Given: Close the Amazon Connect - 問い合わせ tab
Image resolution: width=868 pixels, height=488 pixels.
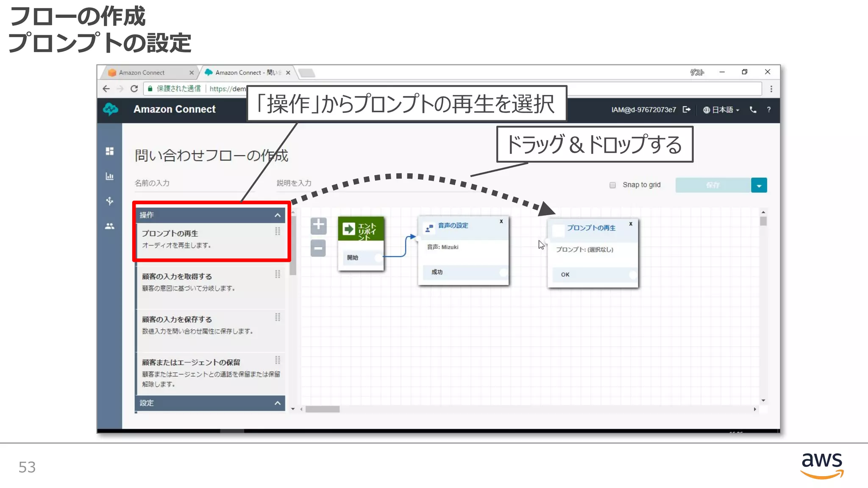Looking at the screenshot, I should click(288, 72).
